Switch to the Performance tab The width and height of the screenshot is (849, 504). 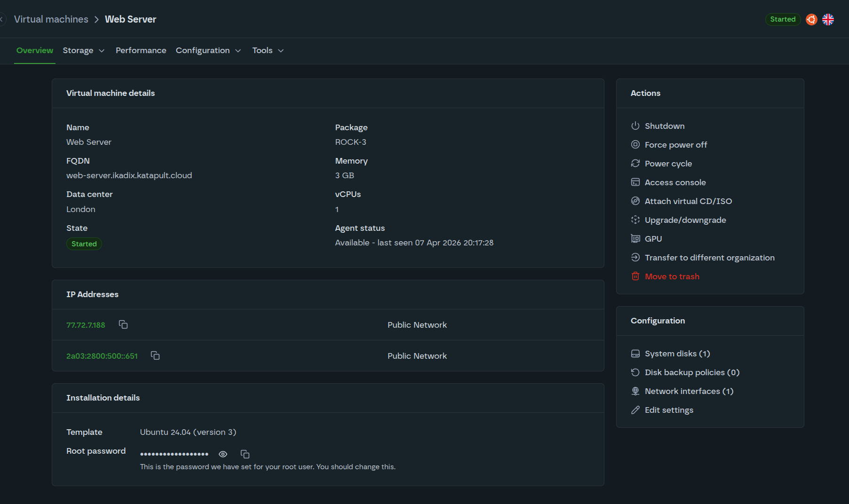141,50
